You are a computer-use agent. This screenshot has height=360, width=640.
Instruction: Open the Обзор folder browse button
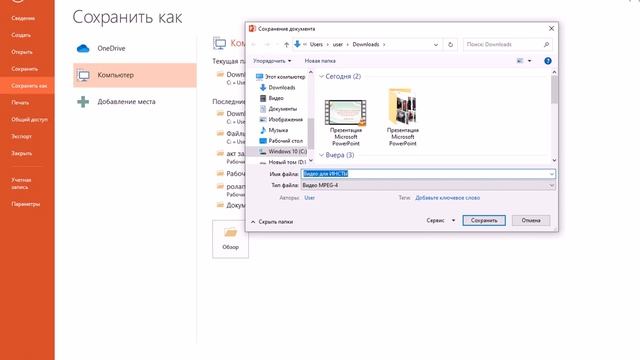point(230,239)
